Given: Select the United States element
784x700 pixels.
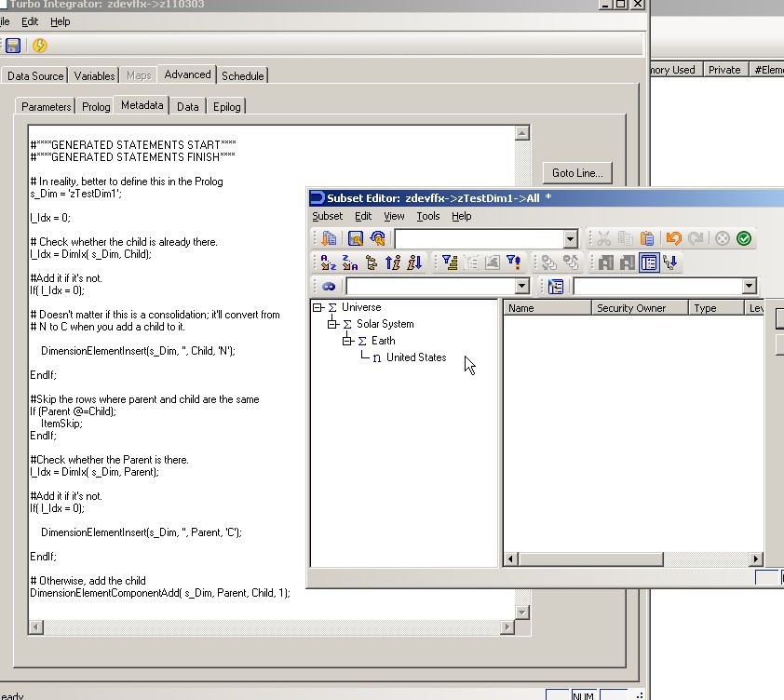Looking at the screenshot, I should (x=416, y=357).
